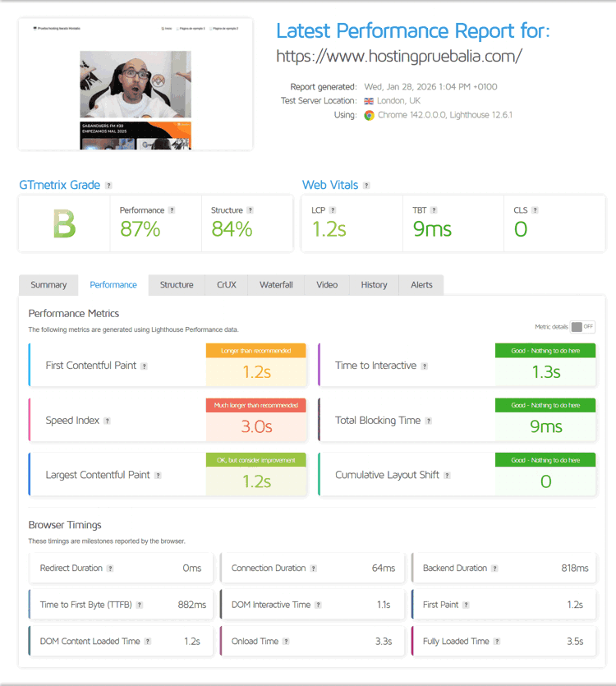Click help icon next to GTmetrix Grade
The height and width of the screenshot is (686, 616).
pos(108,186)
